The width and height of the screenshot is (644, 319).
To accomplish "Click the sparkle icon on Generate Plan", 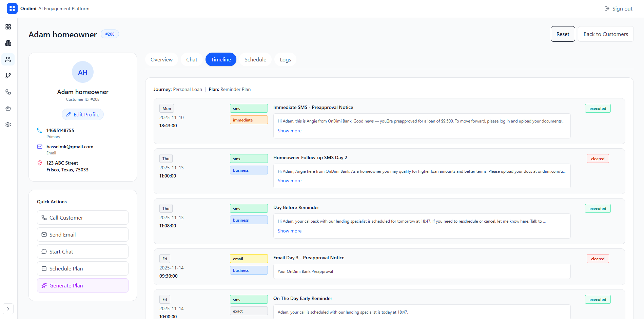I will click(x=44, y=285).
